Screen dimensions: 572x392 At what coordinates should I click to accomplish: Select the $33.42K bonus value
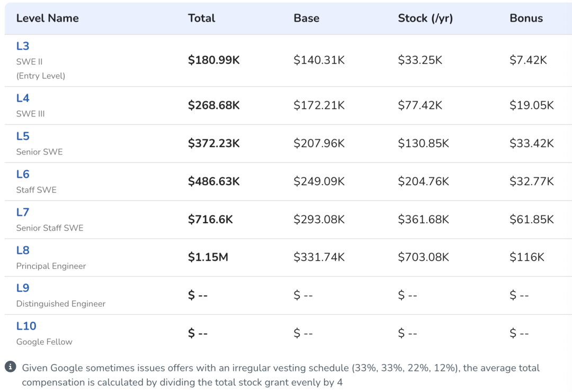point(532,143)
